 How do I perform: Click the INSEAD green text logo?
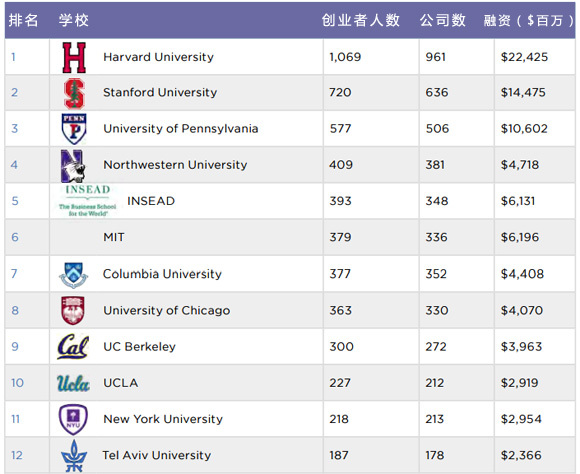coord(88,201)
